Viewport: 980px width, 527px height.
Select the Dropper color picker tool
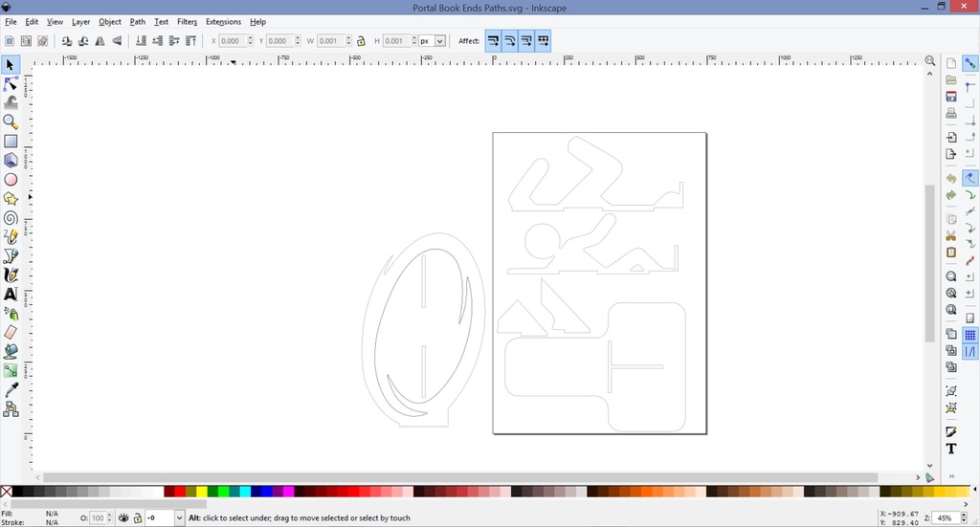tap(11, 390)
